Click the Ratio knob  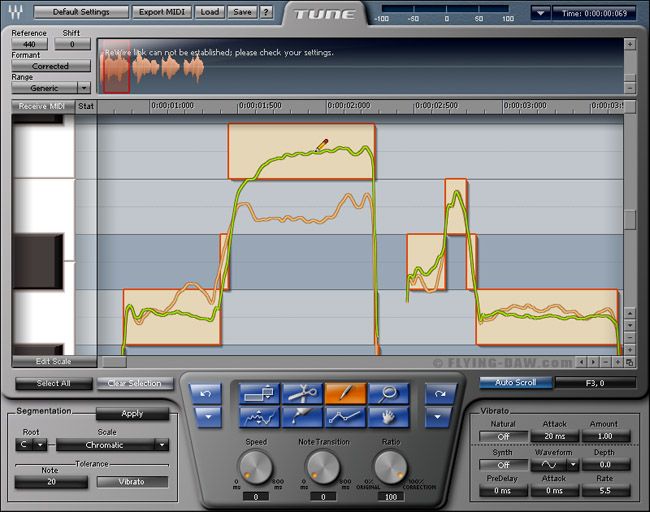pos(390,467)
